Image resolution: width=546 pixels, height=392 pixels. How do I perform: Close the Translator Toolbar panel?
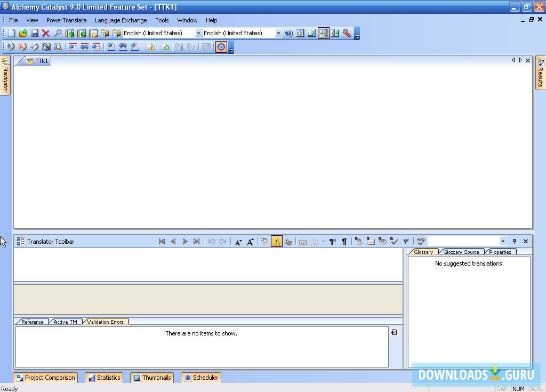(x=526, y=241)
